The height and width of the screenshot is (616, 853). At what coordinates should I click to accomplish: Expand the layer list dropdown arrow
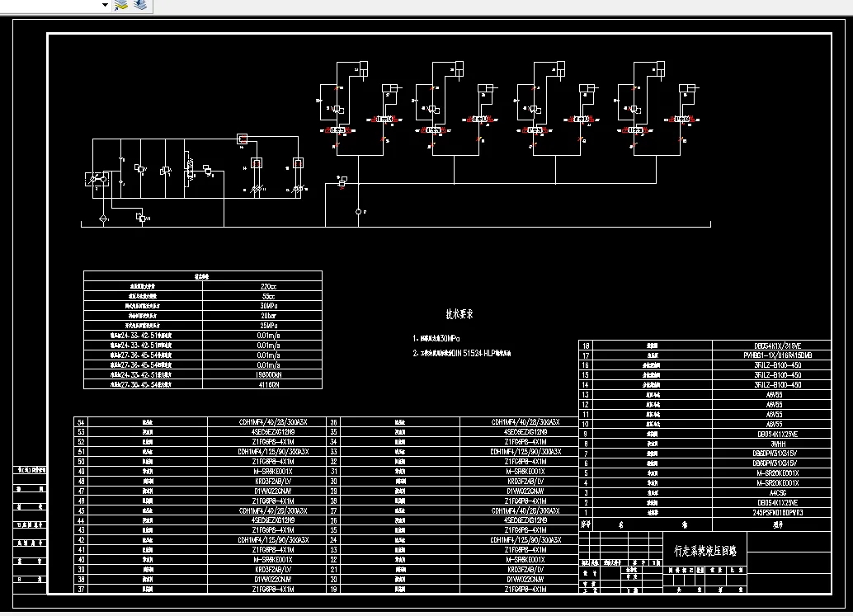[x=105, y=5]
